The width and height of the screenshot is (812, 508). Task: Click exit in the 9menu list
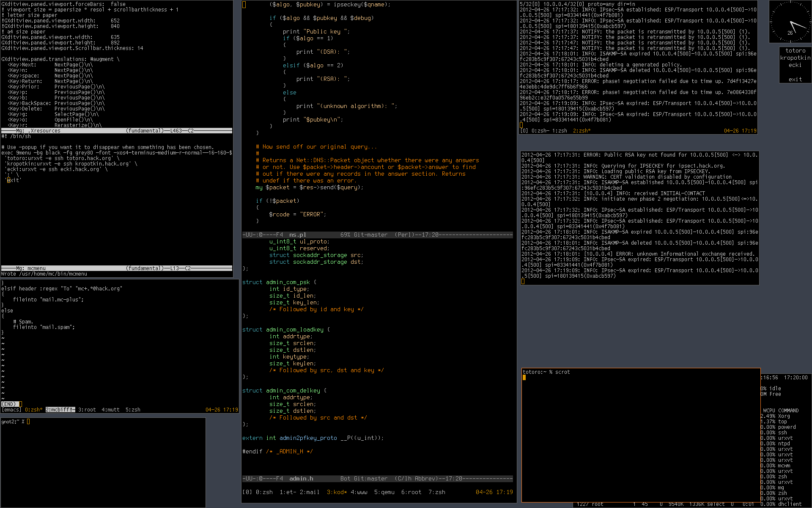(x=795, y=80)
